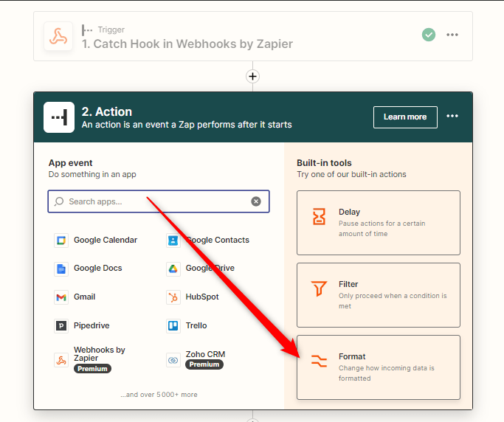The height and width of the screenshot is (422, 504).
Task: Open the Catch Hook trigger step title
Action: coord(187,44)
